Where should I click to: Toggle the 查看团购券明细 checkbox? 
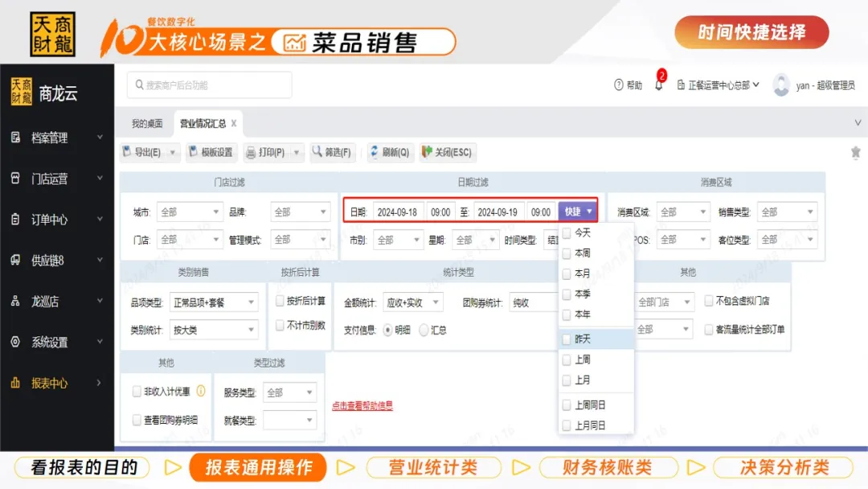tap(137, 420)
